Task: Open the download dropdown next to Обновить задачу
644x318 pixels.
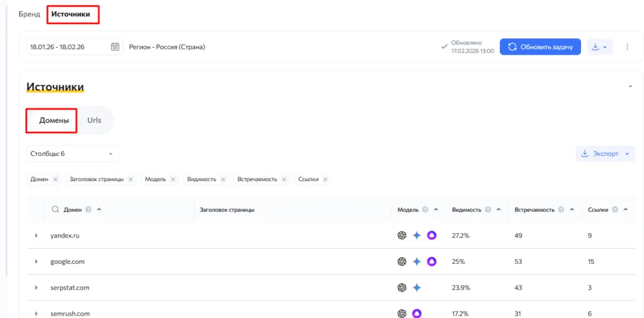Action: [x=600, y=47]
